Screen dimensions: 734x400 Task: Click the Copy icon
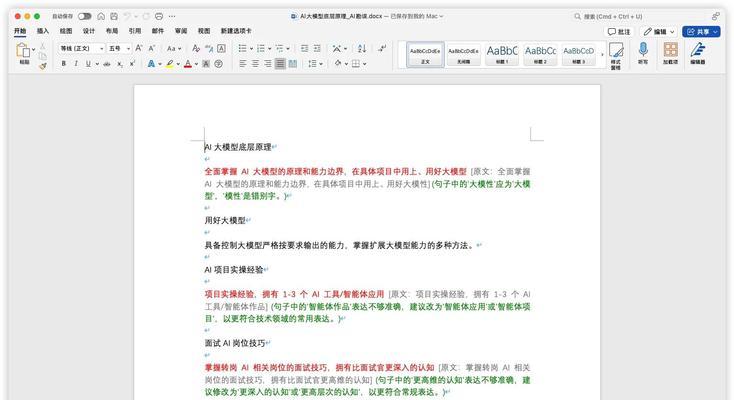coord(43,56)
